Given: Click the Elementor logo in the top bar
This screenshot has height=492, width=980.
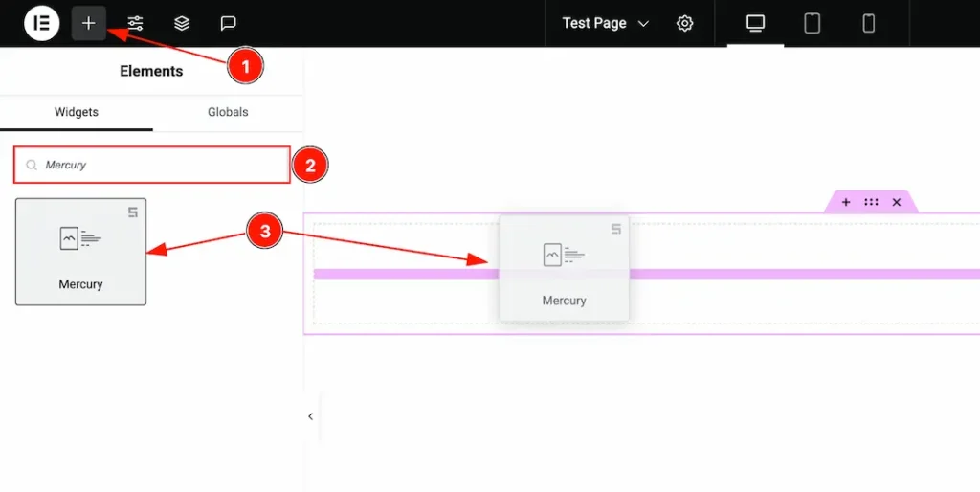Looking at the screenshot, I should click(41, 23).
